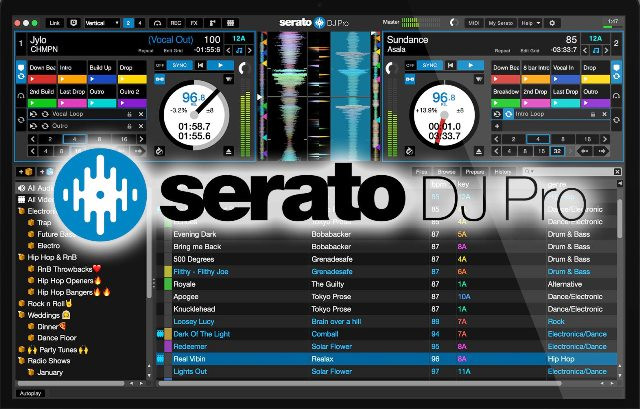Delete the Outro loop on deck 1
The image size is (640, 409).
[x=141, y=127]
